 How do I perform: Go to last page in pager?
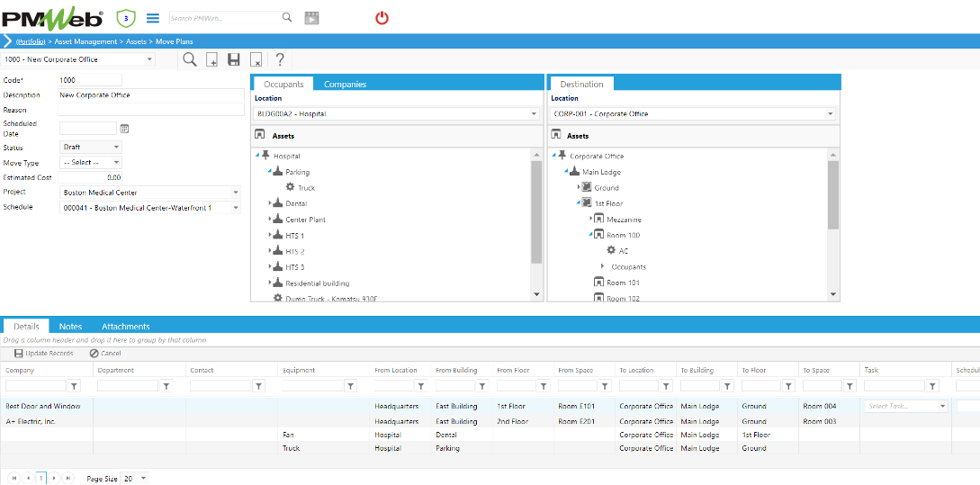pos(68,478)
